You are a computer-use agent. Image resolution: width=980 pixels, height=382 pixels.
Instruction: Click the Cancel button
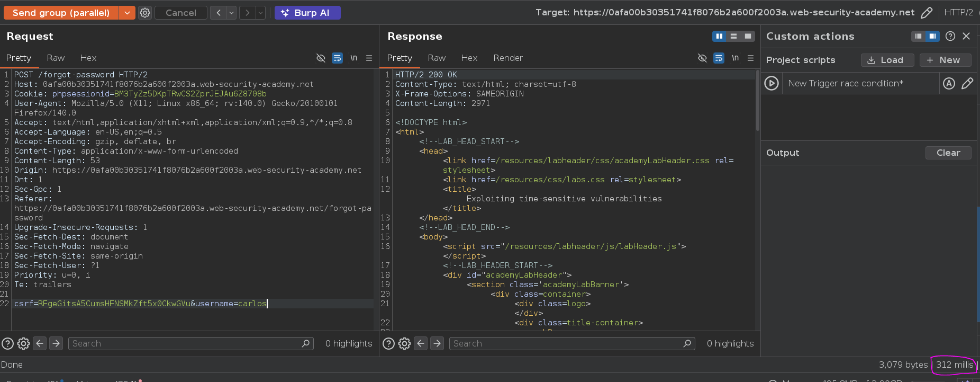tap(181, 13)
